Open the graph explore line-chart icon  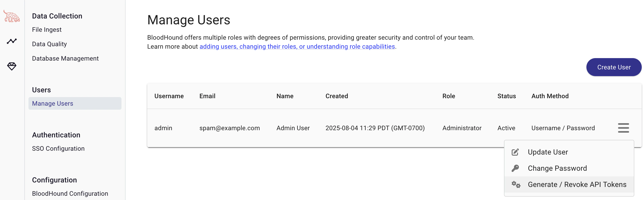coord(12,41)
